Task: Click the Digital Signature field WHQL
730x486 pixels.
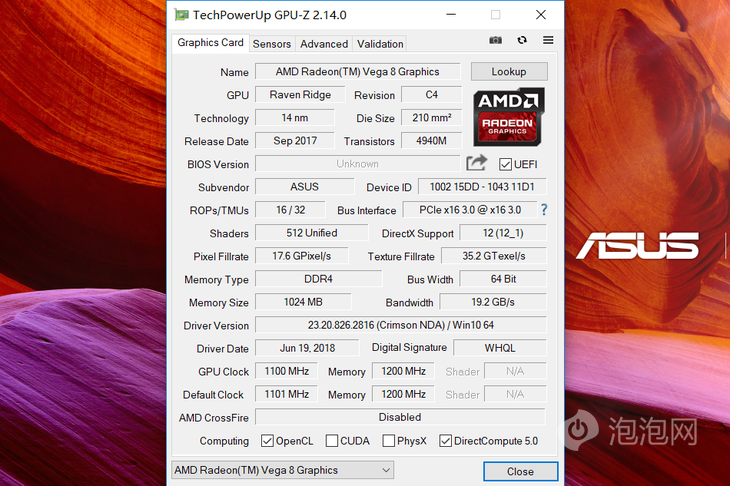Action: tap(500, 348)
